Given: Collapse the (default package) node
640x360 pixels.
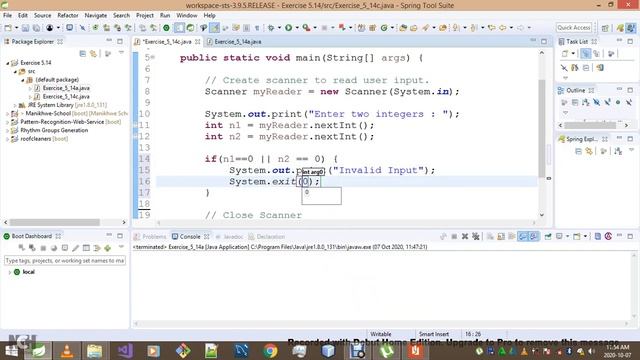Looking at the screenshot, I should coord(23,80).
